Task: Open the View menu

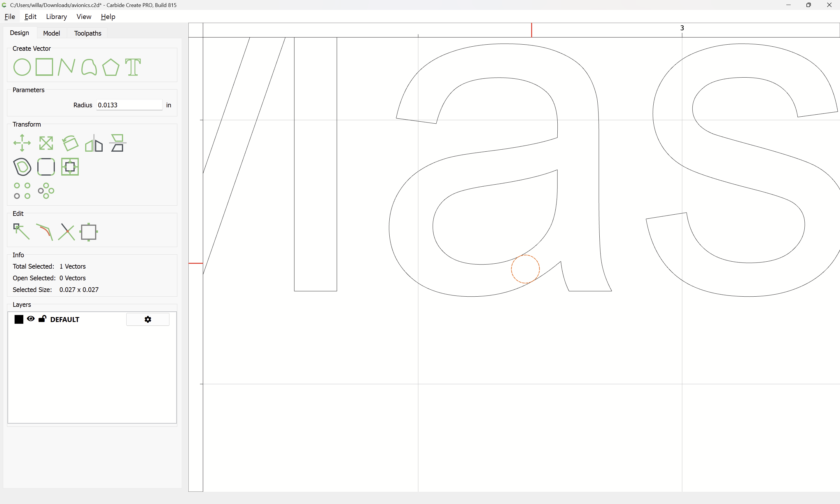Action: click(x=84, y=17)
